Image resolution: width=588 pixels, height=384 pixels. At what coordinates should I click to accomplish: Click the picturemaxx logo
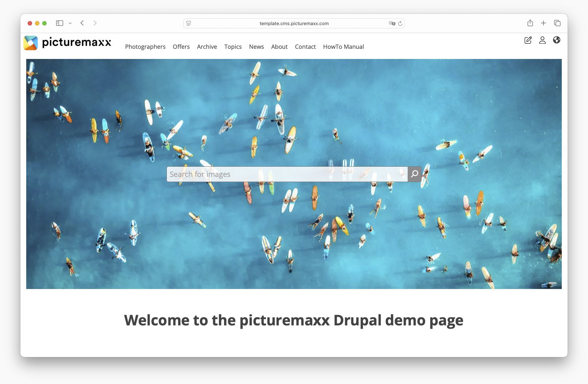[x=67, y=43]
